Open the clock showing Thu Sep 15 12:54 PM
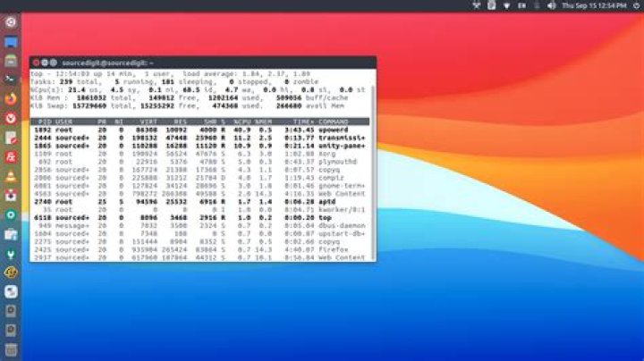 coord(594,5)
